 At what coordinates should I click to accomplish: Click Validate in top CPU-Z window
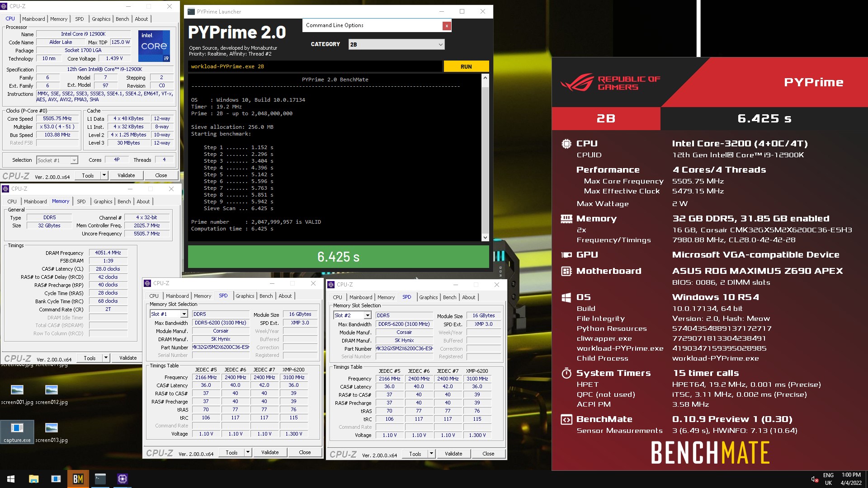[126, 175]
